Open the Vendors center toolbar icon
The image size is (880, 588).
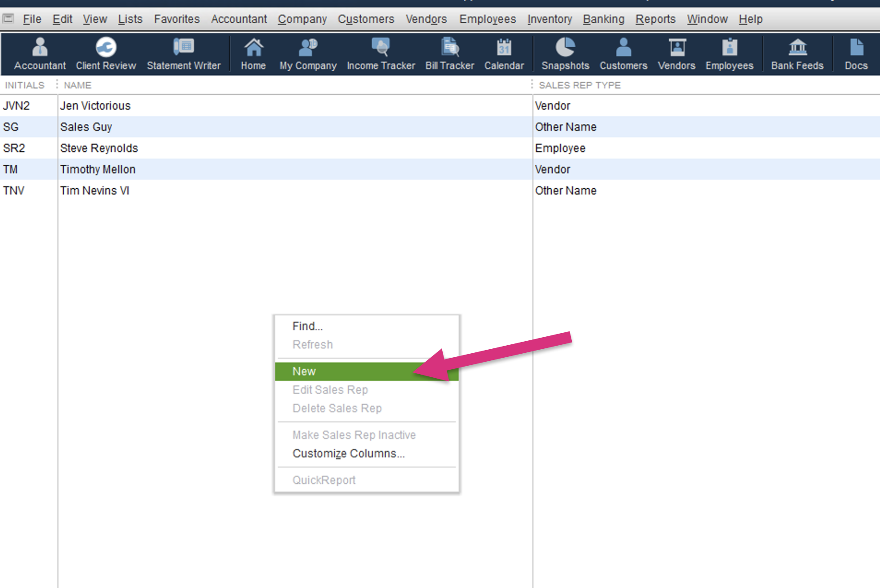pos(676,53)
